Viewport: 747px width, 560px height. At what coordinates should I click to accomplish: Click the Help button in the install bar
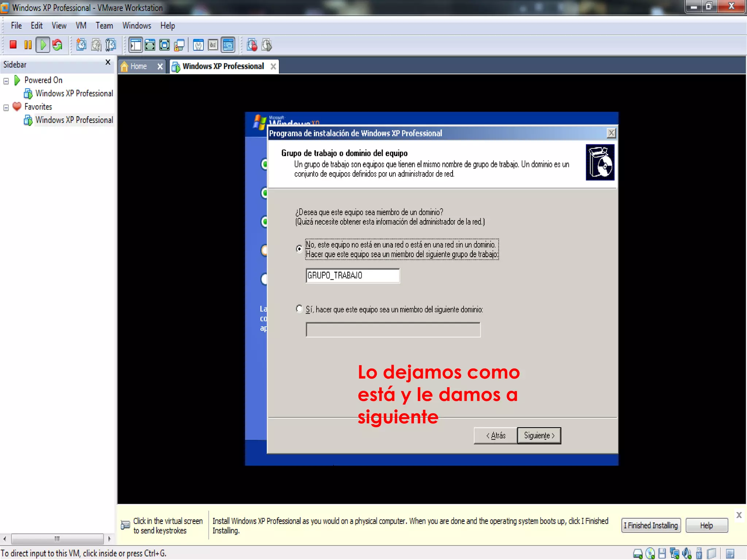[707, 525]
